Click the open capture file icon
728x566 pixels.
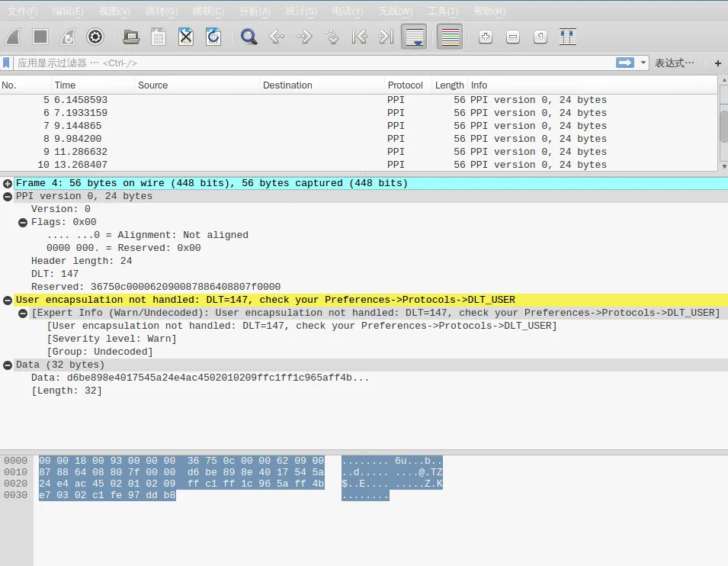[x=131, y=37]
